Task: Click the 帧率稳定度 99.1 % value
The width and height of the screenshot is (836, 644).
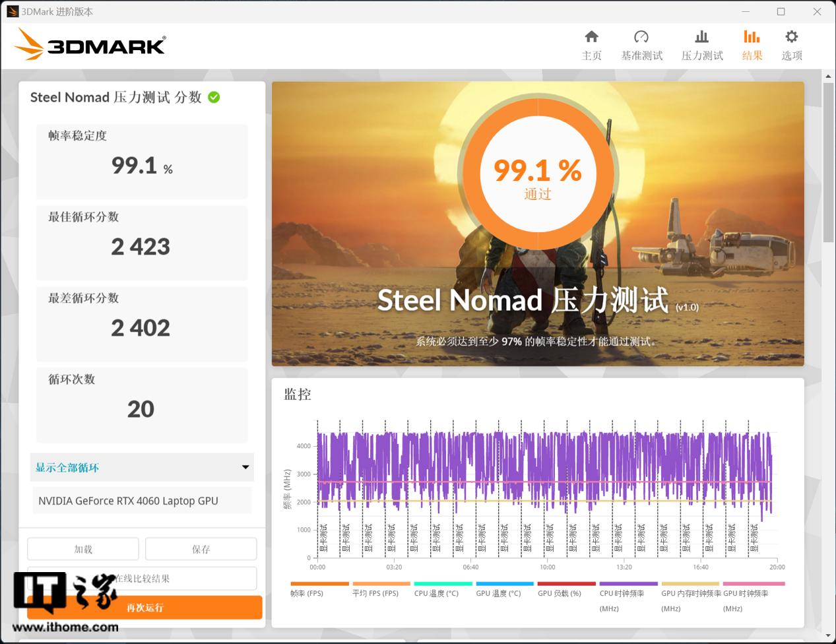Action: pos(142,165)
